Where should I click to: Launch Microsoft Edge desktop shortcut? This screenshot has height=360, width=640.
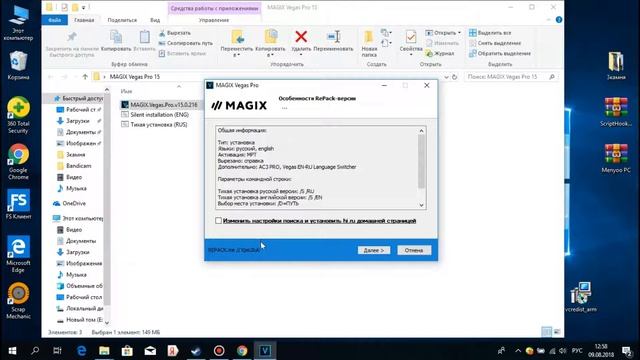(x=18, y=254)
